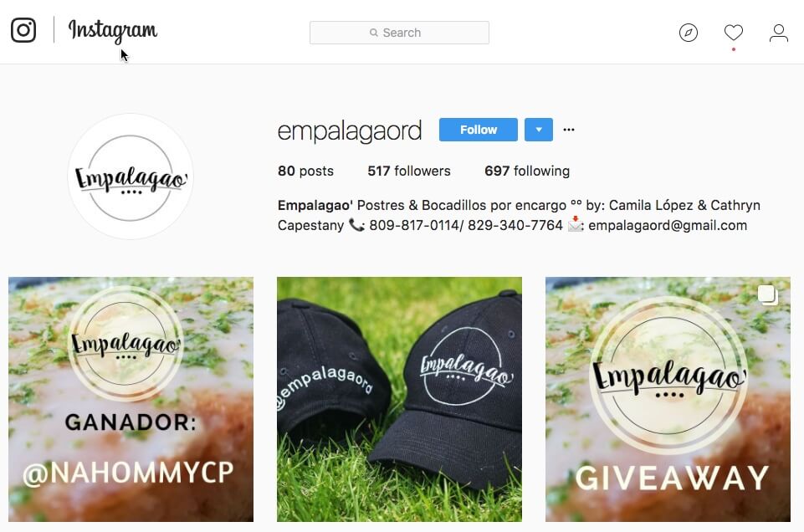Open the GANADOR @NAHOMMYCP post
Screen dimensions: 804x532
(x=131, y=399)
